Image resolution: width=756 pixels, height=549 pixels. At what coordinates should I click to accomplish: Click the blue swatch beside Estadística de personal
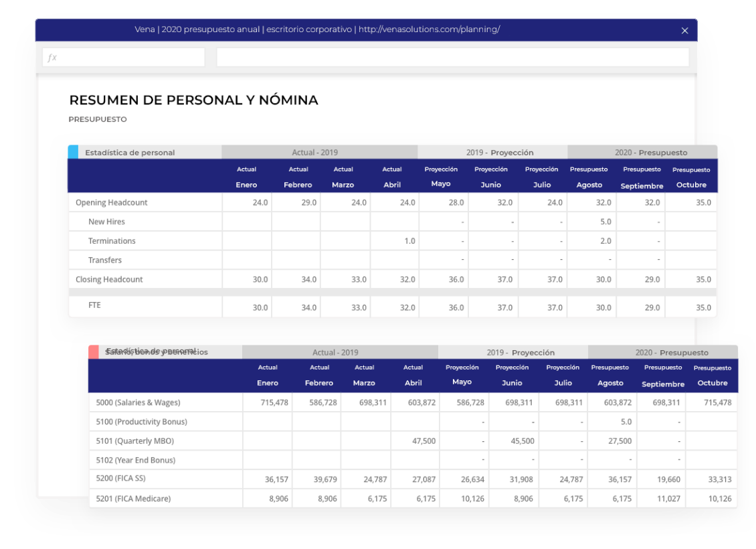74,152
